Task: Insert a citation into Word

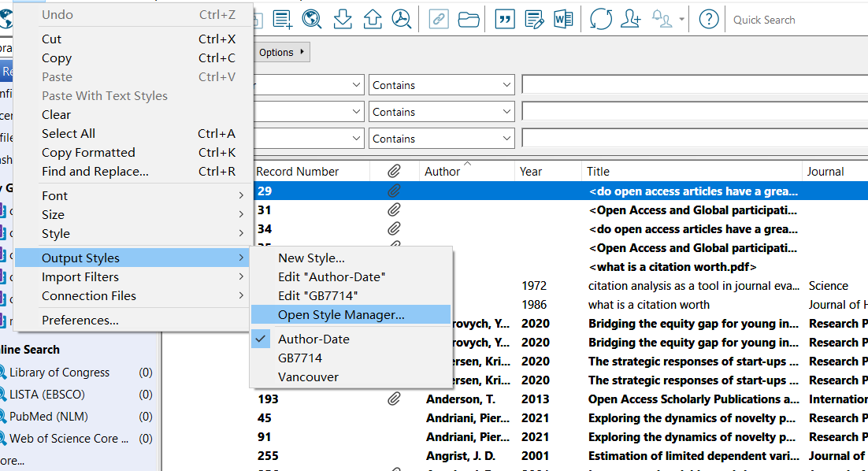Action: [x=504, y=18]
